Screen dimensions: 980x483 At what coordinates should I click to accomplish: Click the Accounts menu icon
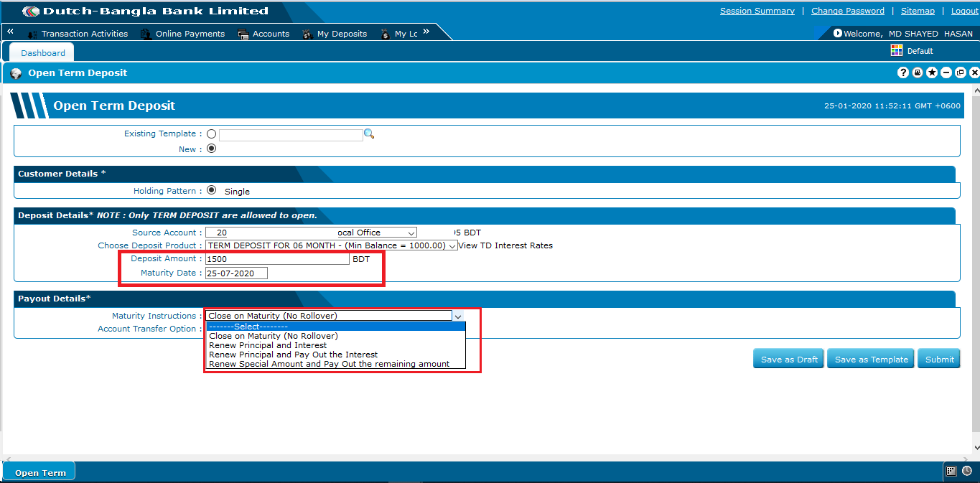point(243,34)
